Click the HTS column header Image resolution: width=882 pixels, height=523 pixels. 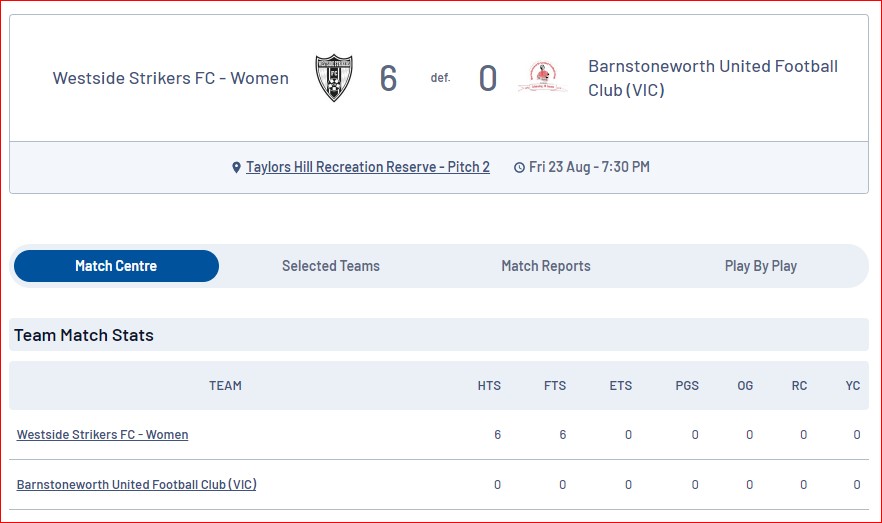pyautogui.click(x=489, y=386)
